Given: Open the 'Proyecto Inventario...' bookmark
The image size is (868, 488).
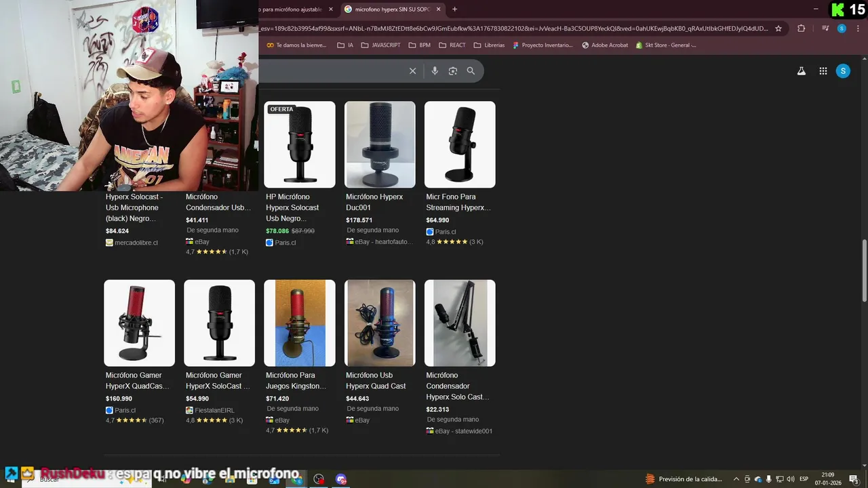Looking at the screenshot, I should [542, 45].
